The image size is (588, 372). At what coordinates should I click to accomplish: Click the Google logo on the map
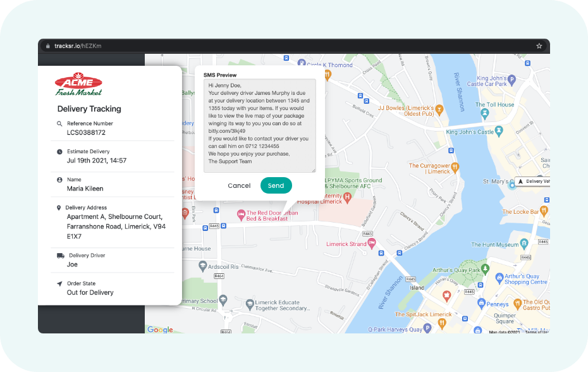coord(160,330)
